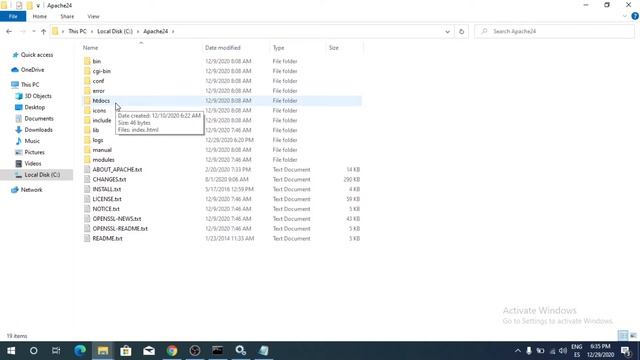Select the manual folder icon
The width and height of the screenshot is (640, 360).
(87, 150)
